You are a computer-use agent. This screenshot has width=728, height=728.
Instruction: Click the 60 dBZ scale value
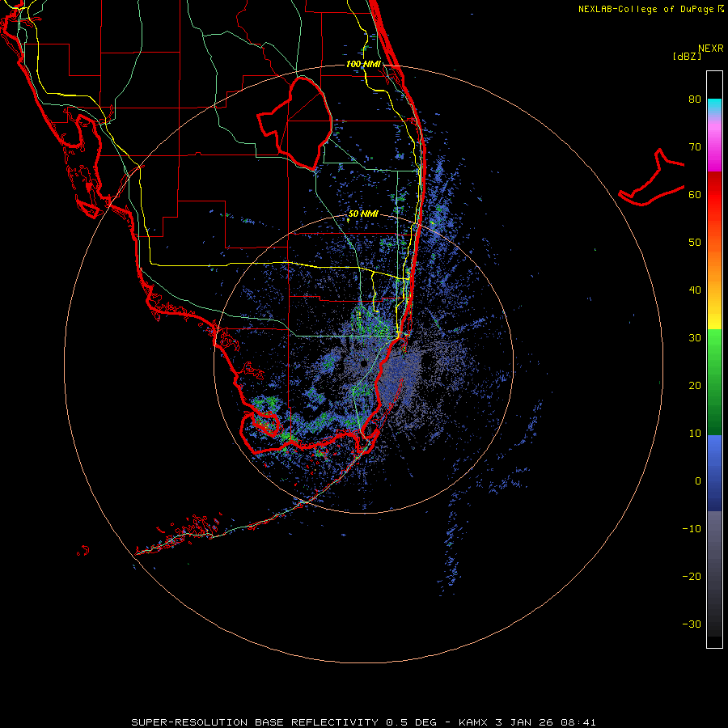point(695,195)
